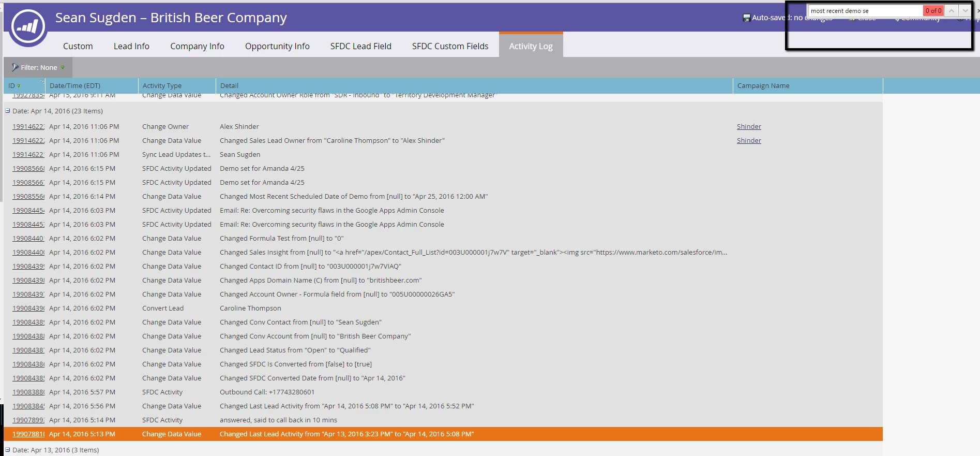Viewport: 980px width, 456px height.
Task: Open ID link of Sync Lead Updates row
Action: tap(28, 154)
